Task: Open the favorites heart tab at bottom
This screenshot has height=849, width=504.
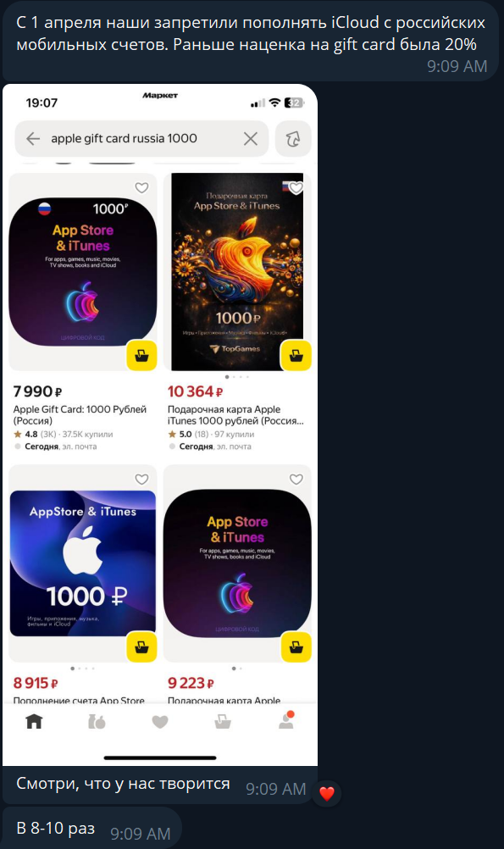Action: 160,722
